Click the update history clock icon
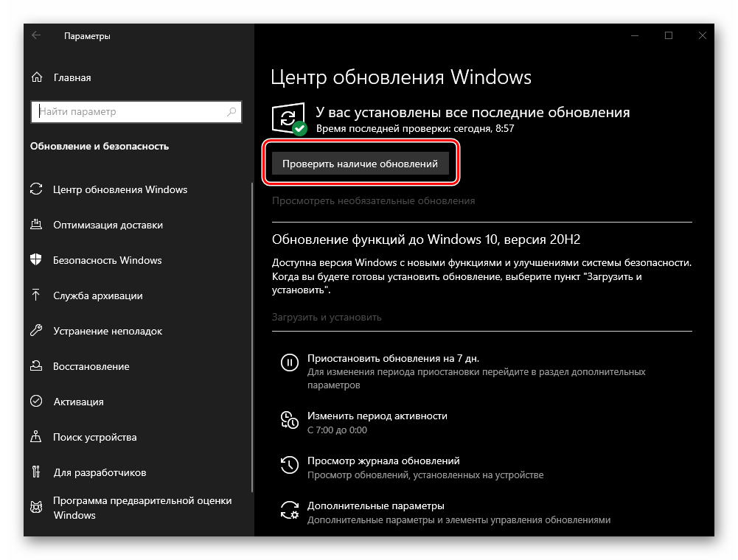 (289, 463)
